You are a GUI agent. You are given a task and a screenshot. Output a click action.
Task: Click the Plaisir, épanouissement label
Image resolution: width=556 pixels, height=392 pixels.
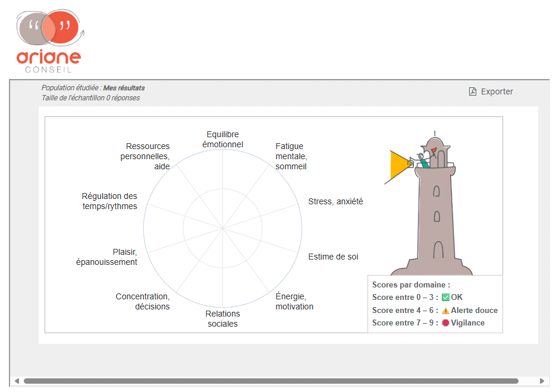coord(107,257)
